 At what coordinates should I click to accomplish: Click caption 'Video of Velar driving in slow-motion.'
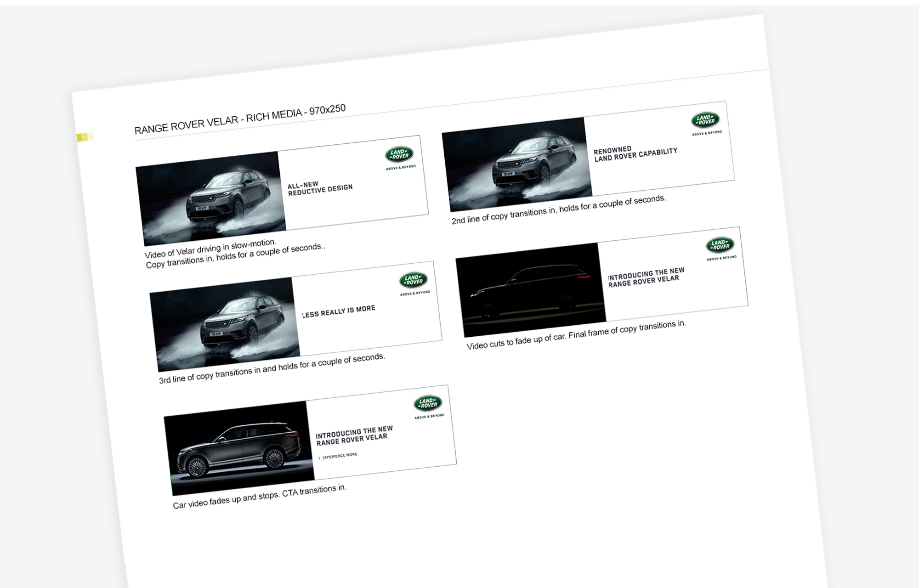[x=210, y=249]
